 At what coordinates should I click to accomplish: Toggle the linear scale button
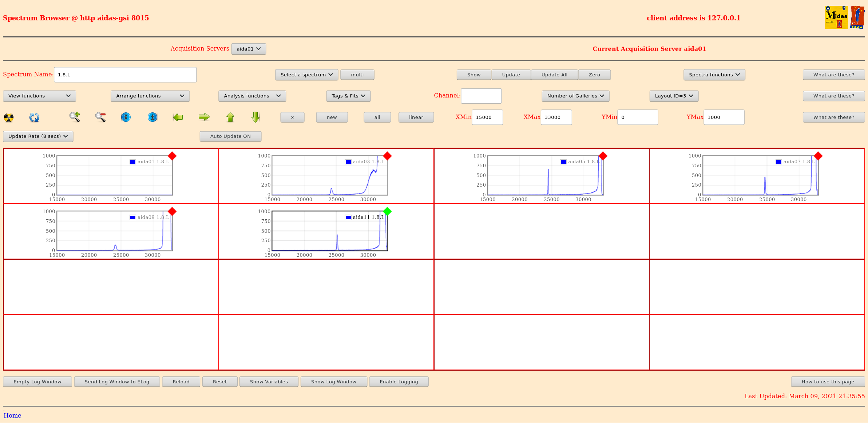point(416,117)
